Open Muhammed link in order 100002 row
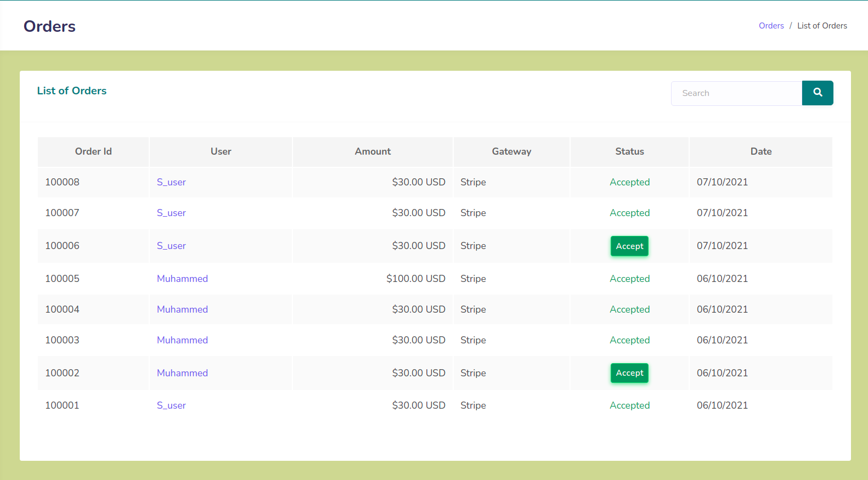 182,373
